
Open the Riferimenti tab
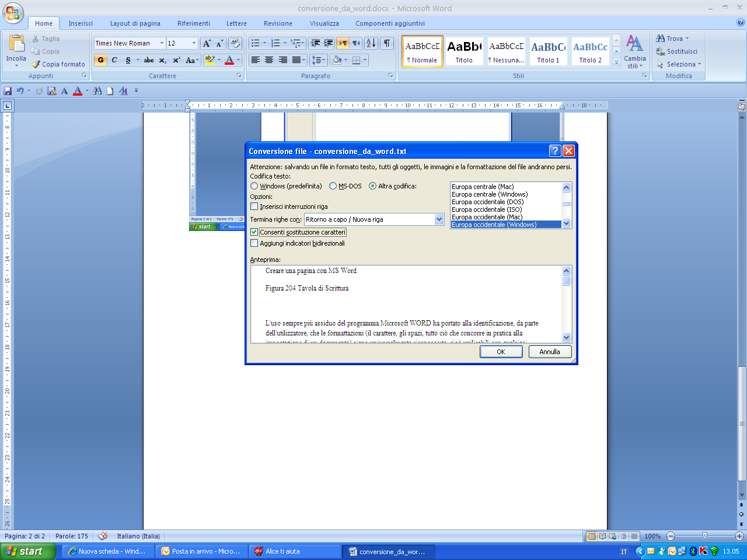pyautogui.click(x=194, y=23)
